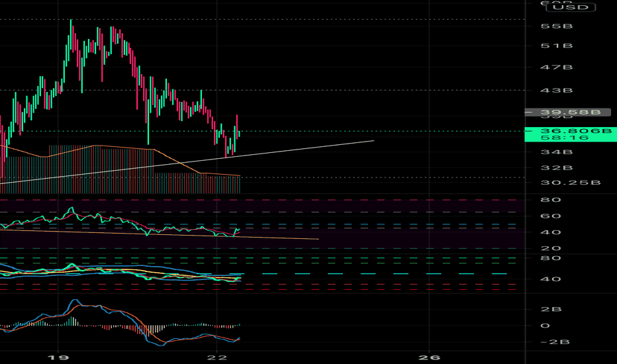Click the 47B price axis label
Viewport: 617px width, 364px height.
556,68
